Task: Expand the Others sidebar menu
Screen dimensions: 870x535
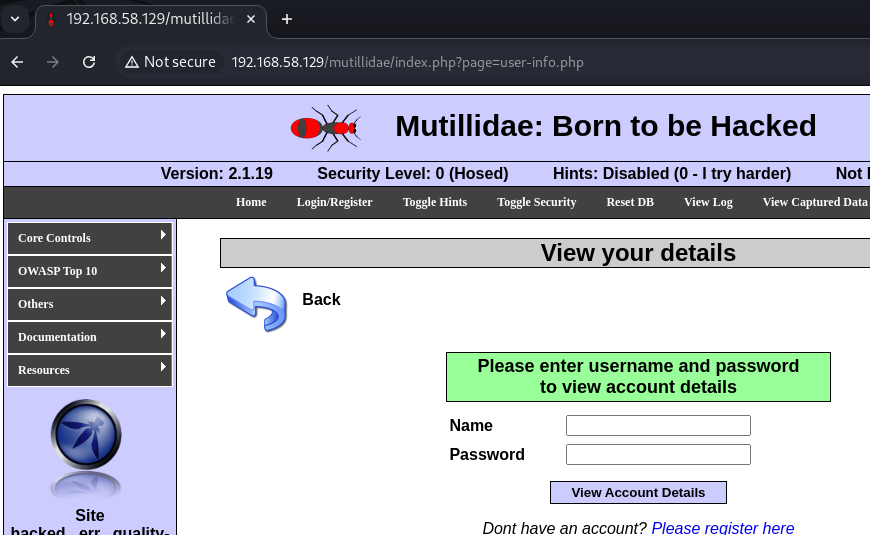Action: (90, 304)
